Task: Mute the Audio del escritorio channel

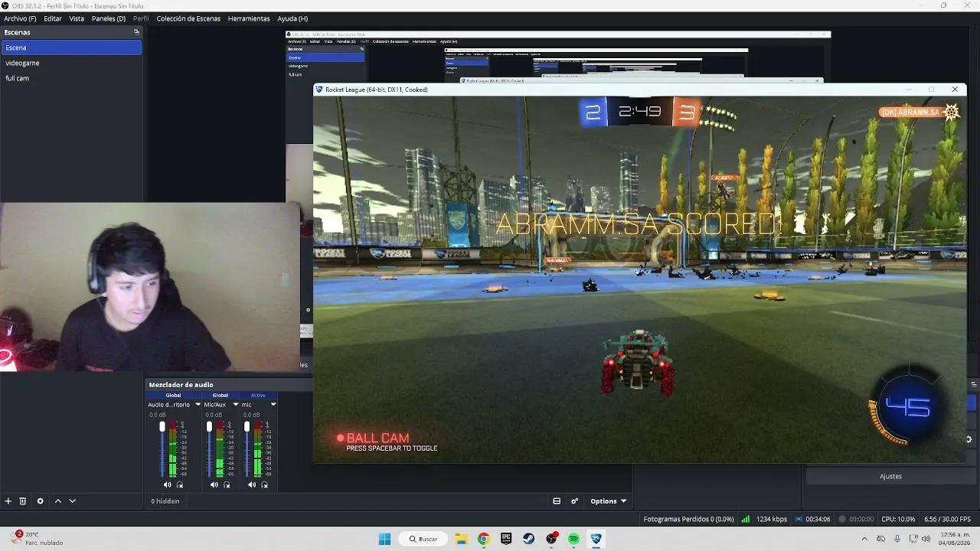Action: coord(167,485)
